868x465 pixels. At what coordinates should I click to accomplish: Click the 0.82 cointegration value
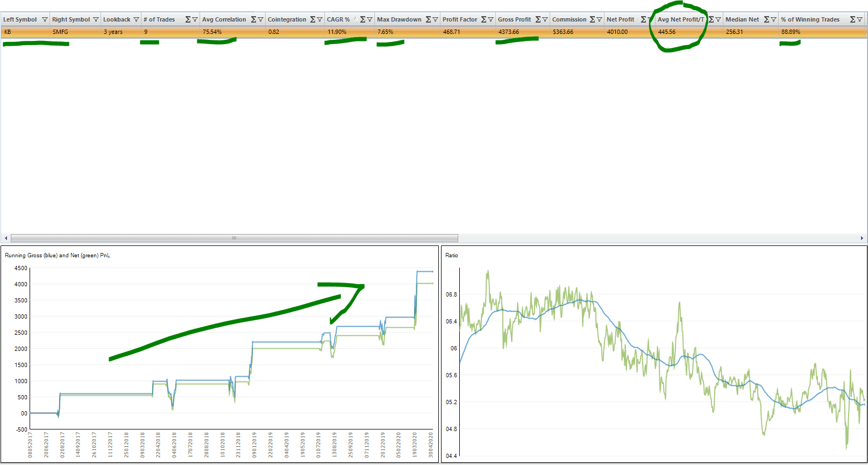(x=295, y=32)
